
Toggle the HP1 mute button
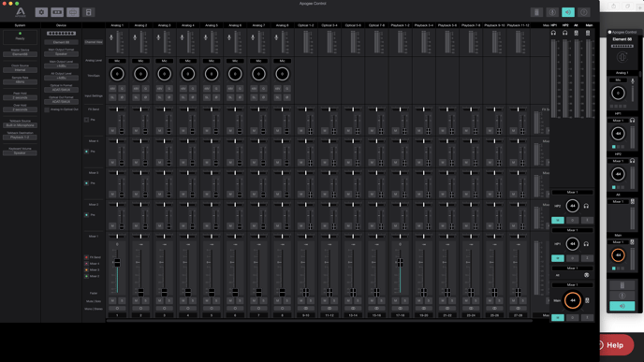pos(557,258)
